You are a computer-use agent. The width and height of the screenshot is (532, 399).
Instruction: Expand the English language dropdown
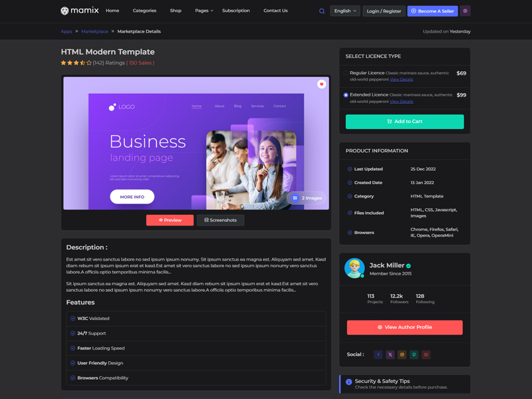(345, 11)
